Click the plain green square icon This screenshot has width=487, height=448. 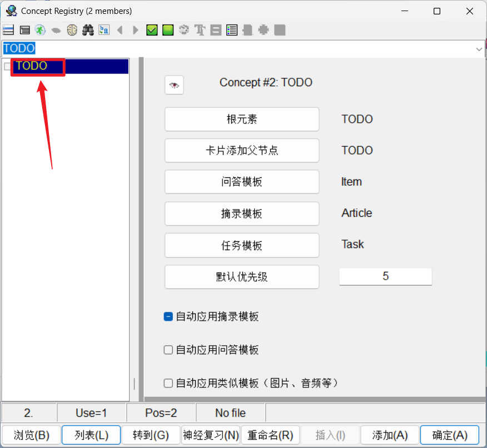tap(168, 30)
